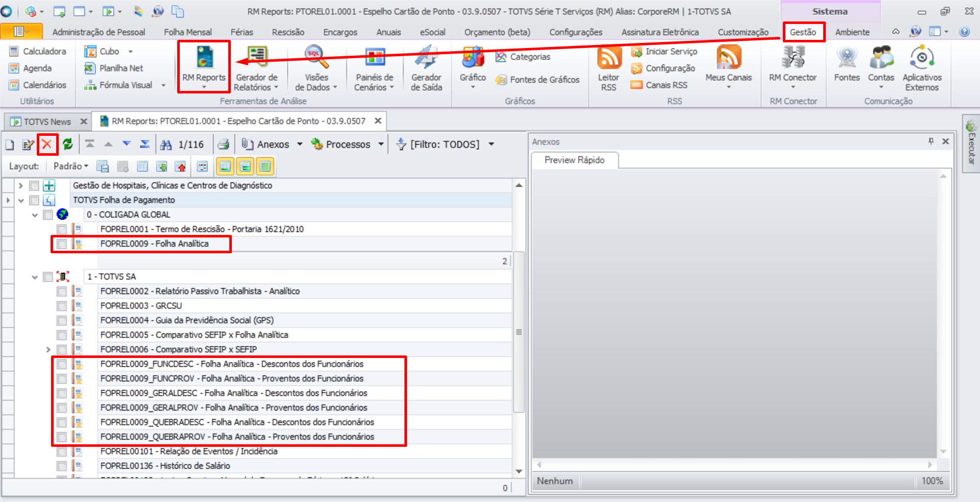
Task: Click Iniciar Serviço RSS button
Action: pyautogui.click(x=664, y=51)
